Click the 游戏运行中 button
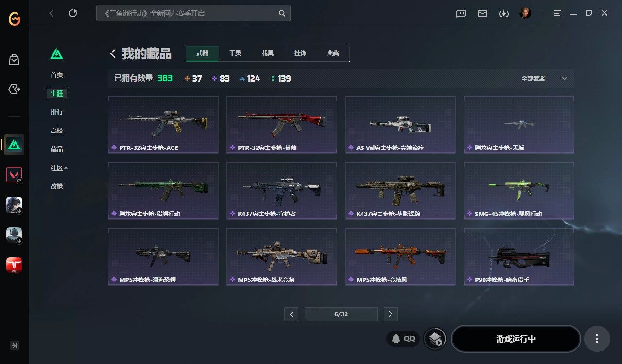Screen dimensions: 622x364 [x=516, y=339]
